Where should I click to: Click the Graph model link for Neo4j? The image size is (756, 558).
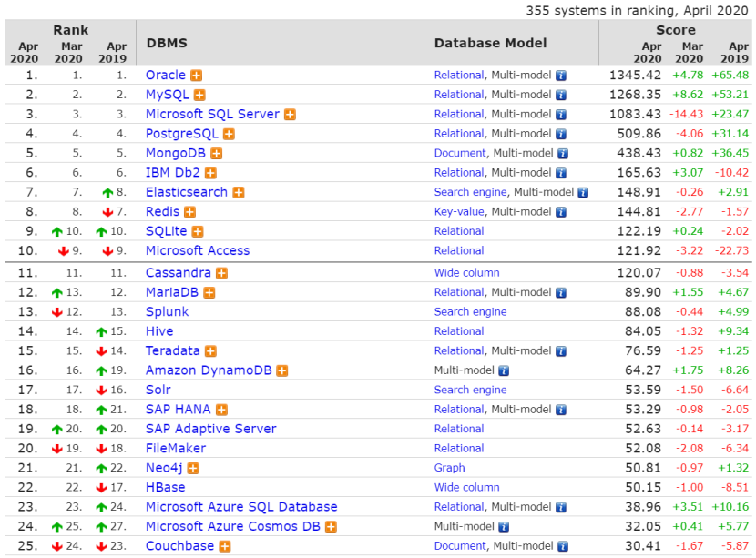[449, 468]
